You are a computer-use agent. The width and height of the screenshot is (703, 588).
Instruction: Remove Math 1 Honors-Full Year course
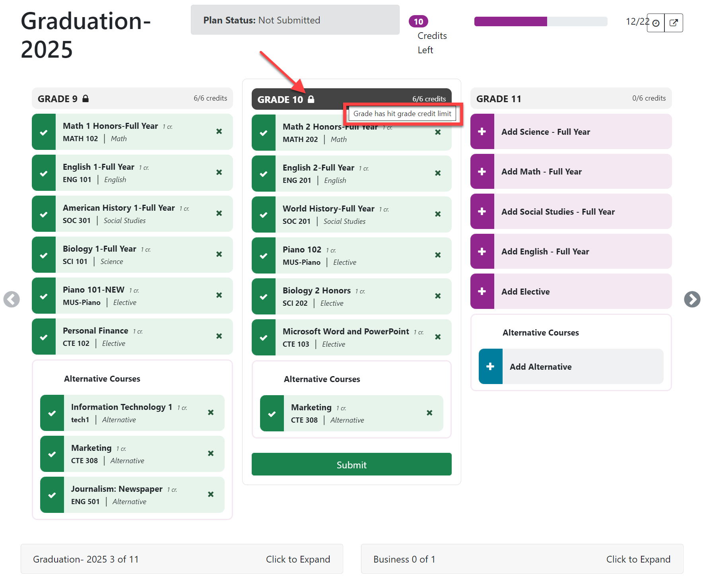219,132
